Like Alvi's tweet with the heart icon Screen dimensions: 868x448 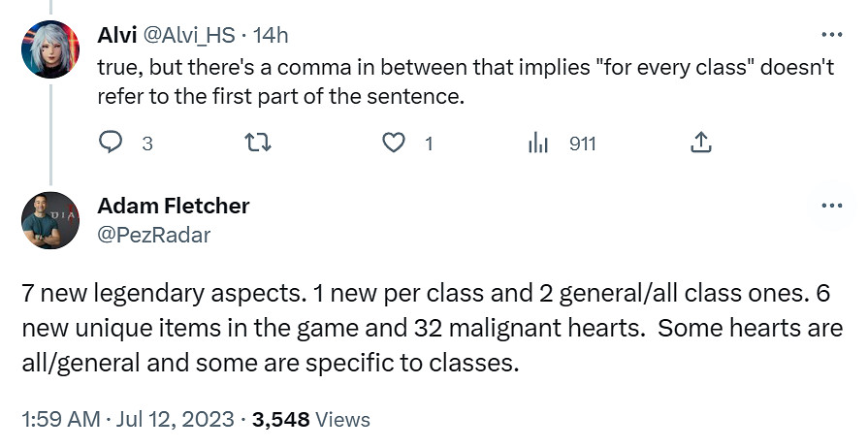[x=393, y=144]
